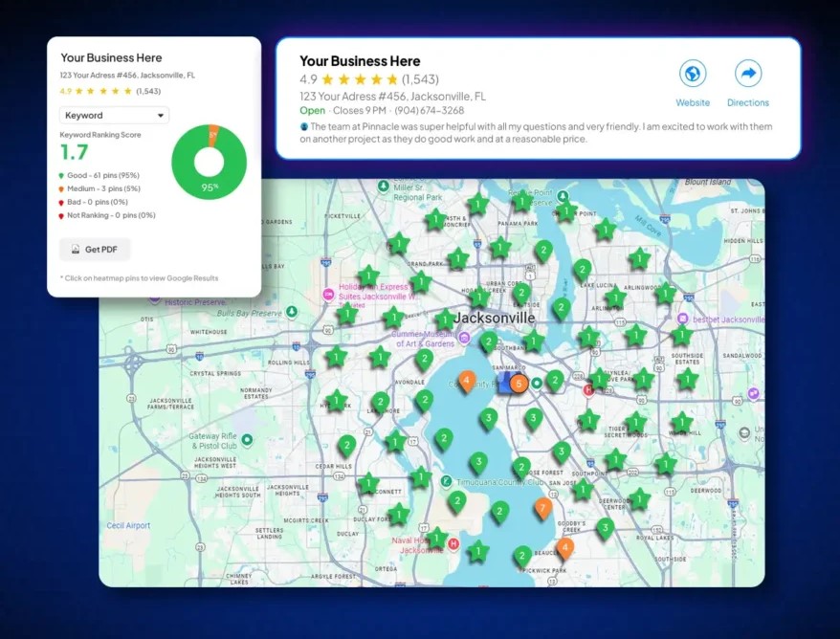Click the customer review text about Pinnacle
The image size is (840, 639).
(536, 133)
